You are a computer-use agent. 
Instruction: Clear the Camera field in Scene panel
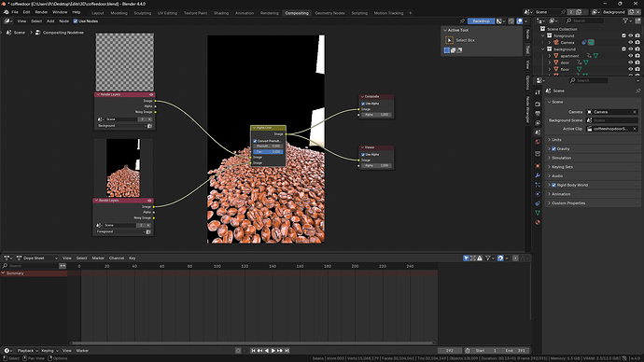tap(635, 112)
